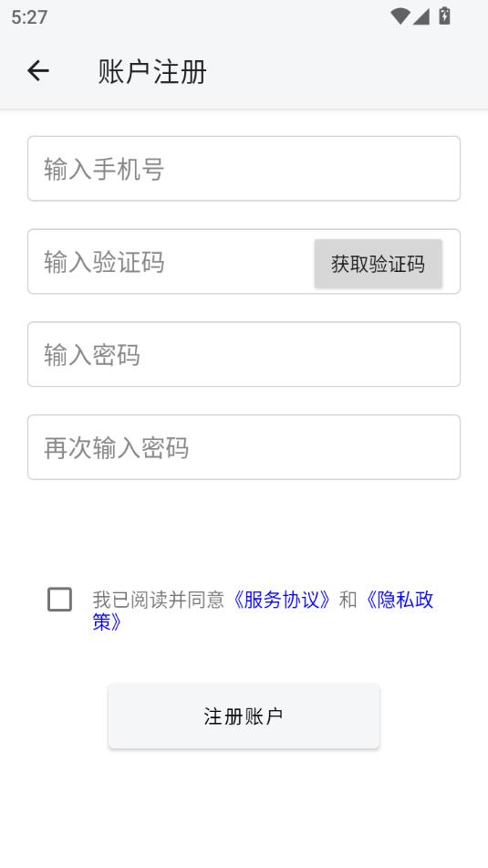Tap the back arrow in header
The width and height of the screenshot is (488, 868).
click(x=37, y=71)
